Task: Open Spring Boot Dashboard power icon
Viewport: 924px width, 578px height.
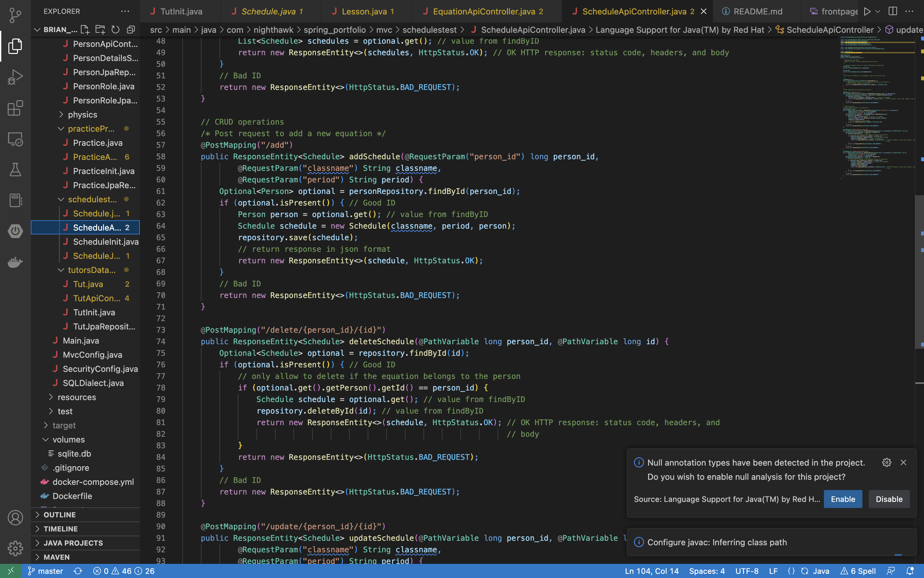Action: coord(15,231)
